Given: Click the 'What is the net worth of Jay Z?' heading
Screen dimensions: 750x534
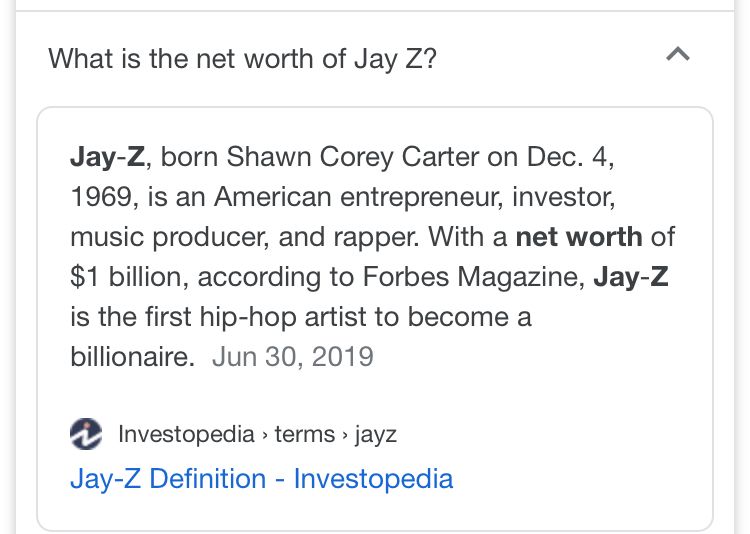Looking at the screenshot, I should pyautogui.click(x=243, y=59).
